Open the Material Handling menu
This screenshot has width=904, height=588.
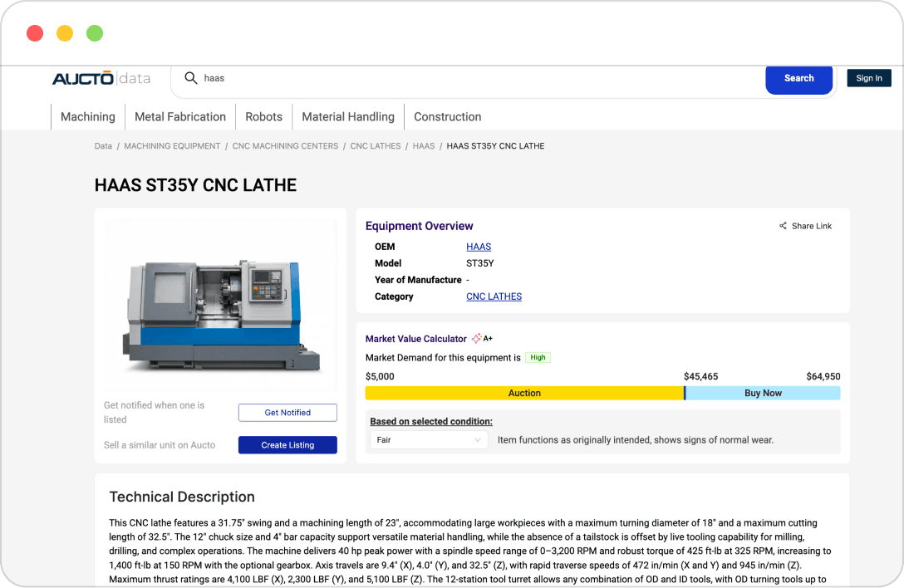click(348, 117)
